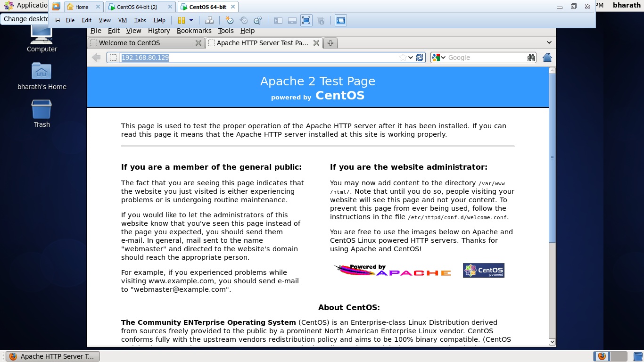The width and height of the screenshot is (644, 362).
Task: Click the Apache HTTP Server taskbar button
Action: pyautogui.click(x=53, y=356)
